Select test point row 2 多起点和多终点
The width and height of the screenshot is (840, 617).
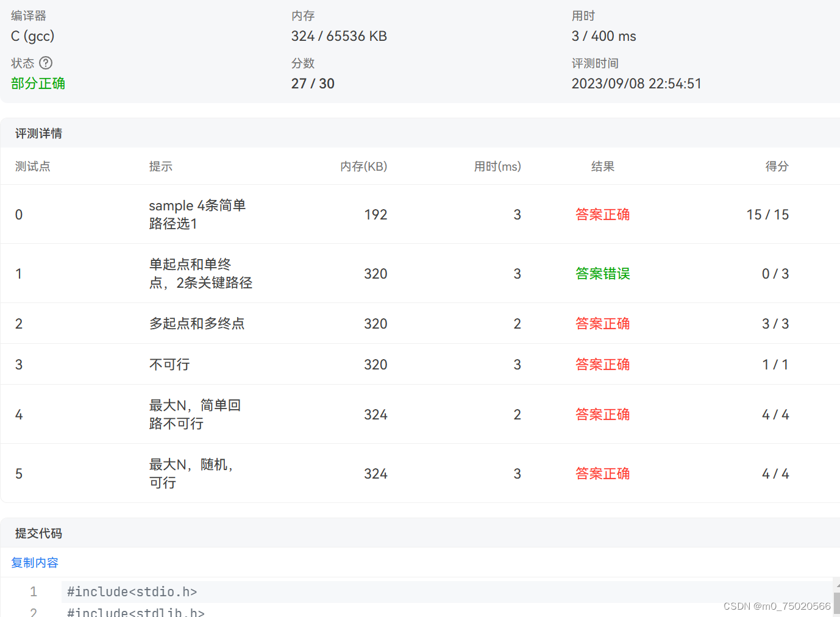pyautogui.click(x=196, y=323)
